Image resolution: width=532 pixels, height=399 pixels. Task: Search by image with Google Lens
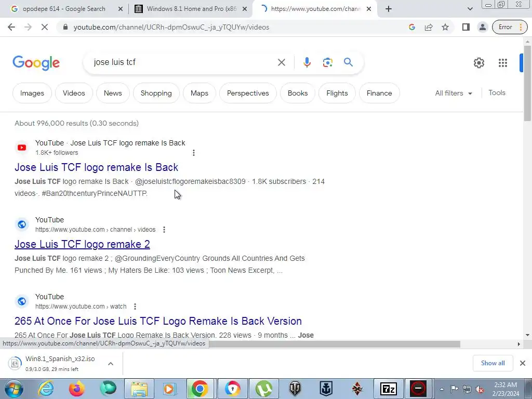327,62
